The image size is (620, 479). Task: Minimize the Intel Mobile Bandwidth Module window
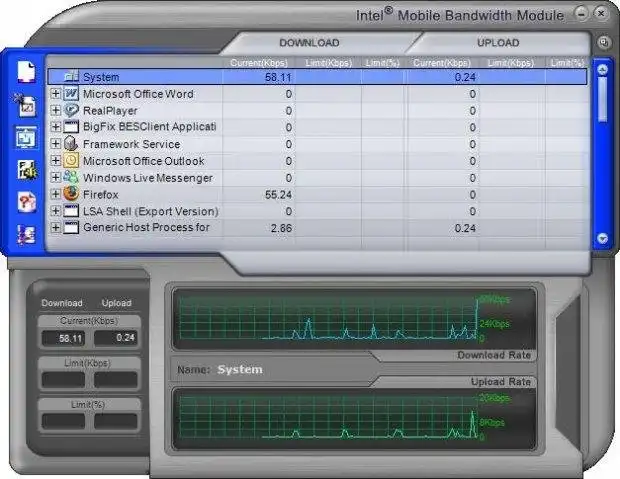(x=581, y=14)
